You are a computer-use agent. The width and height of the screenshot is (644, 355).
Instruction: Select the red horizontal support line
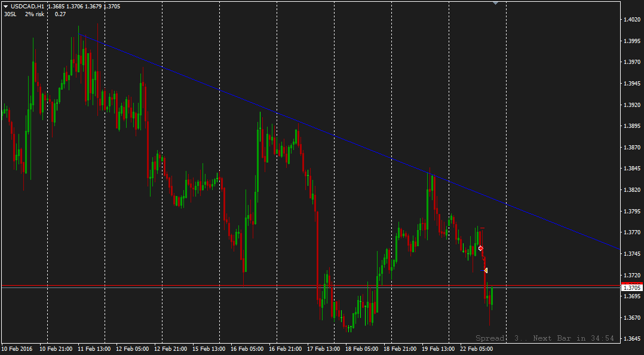310,285
